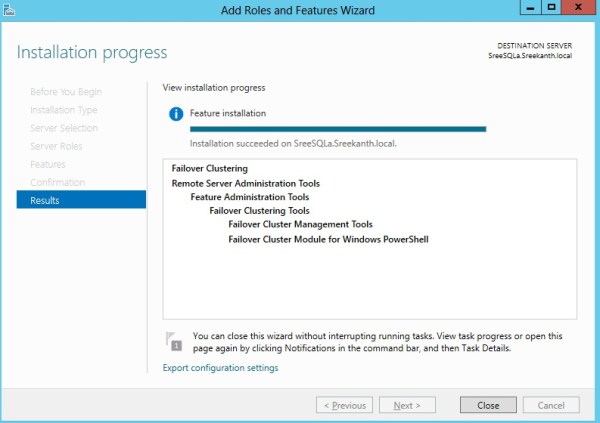Go to Before You Begin step
This screenshot has height=423, width=600.
coord(65,92)
